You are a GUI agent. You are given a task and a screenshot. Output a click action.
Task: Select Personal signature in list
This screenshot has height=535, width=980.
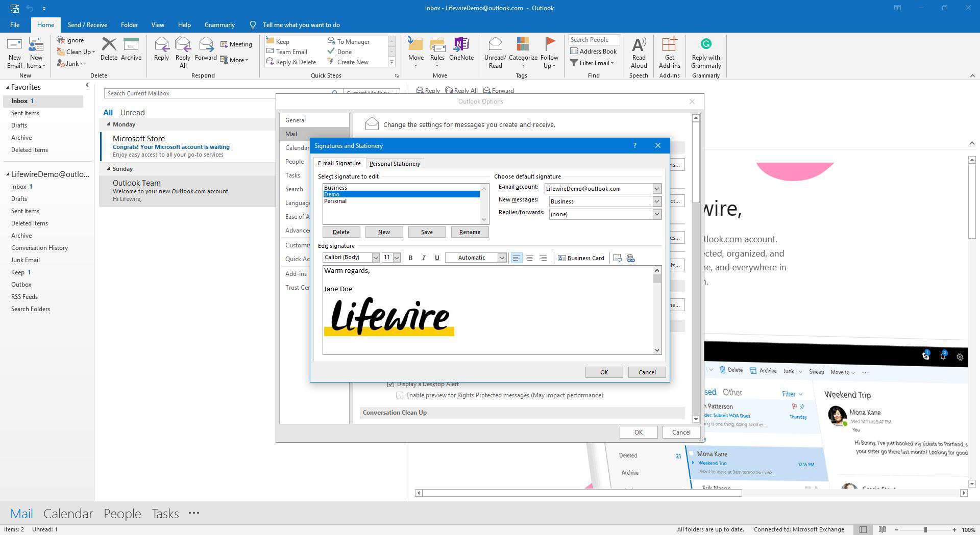tap(401, 201)
